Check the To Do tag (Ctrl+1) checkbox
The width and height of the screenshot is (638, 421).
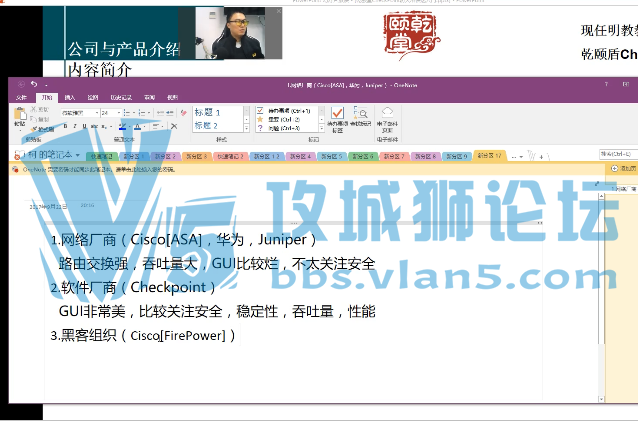[x=260, y=111]
